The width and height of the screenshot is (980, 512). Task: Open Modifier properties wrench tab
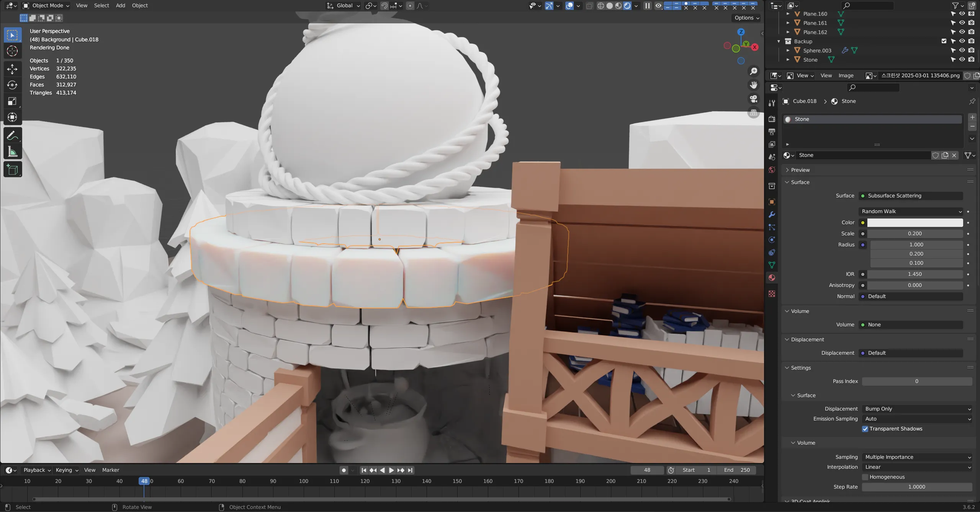(x=772, y=214)
